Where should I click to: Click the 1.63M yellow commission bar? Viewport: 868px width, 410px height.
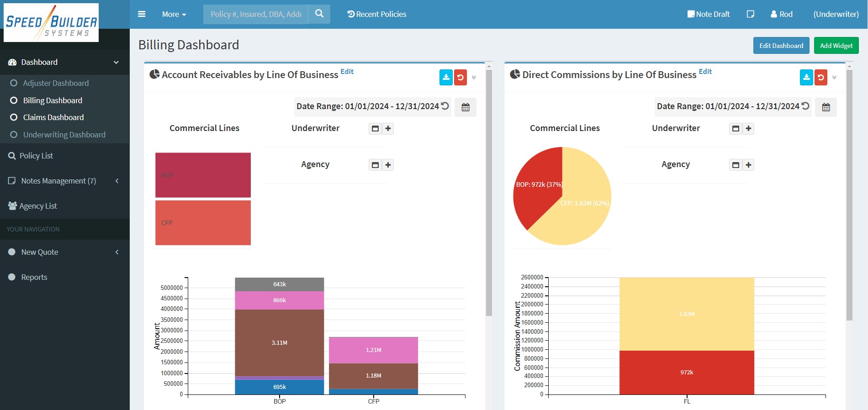[687, 314]
